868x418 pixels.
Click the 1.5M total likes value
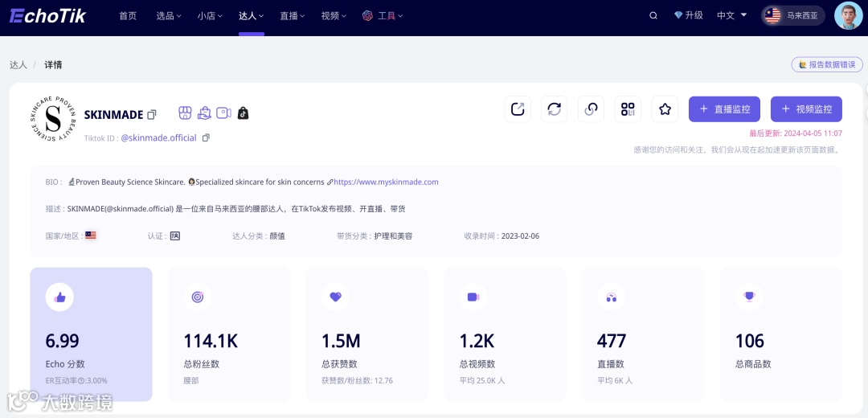(341, 341)
